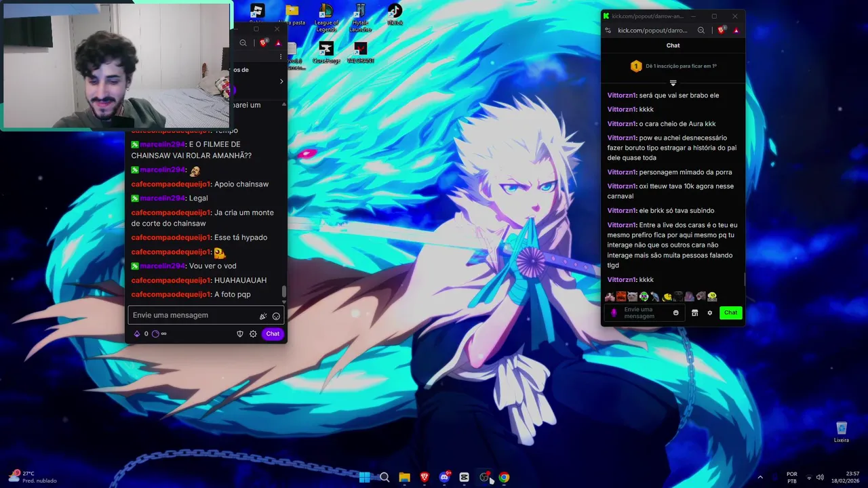Open Twitch chat settings gear
The height and width of the screenshot is (488, 868).
[x=253, y=333]
